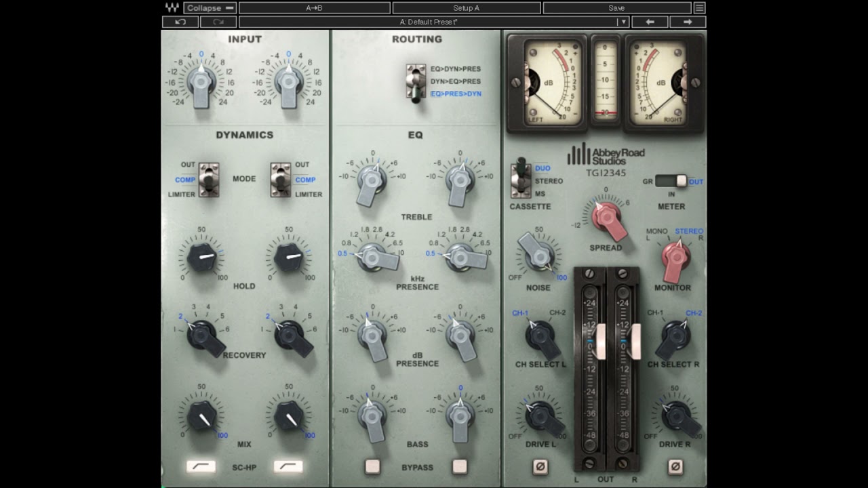Image resolution: width=868 pixels, height=488 pixels.
Task: Select DYN>EQ>PRES routing option
Action: (x=456, y=81)
